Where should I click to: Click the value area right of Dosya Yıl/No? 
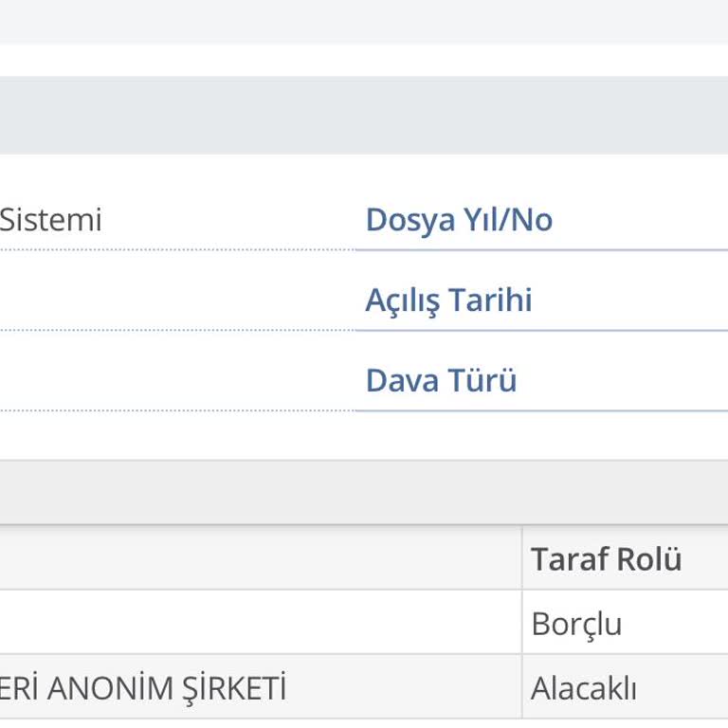[645, 220]
